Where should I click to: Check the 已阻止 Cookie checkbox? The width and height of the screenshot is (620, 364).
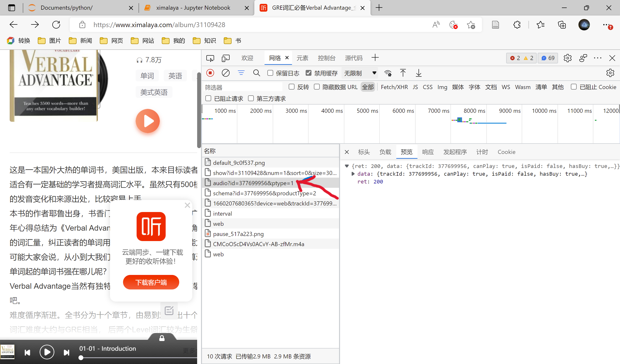coord(573,87)
